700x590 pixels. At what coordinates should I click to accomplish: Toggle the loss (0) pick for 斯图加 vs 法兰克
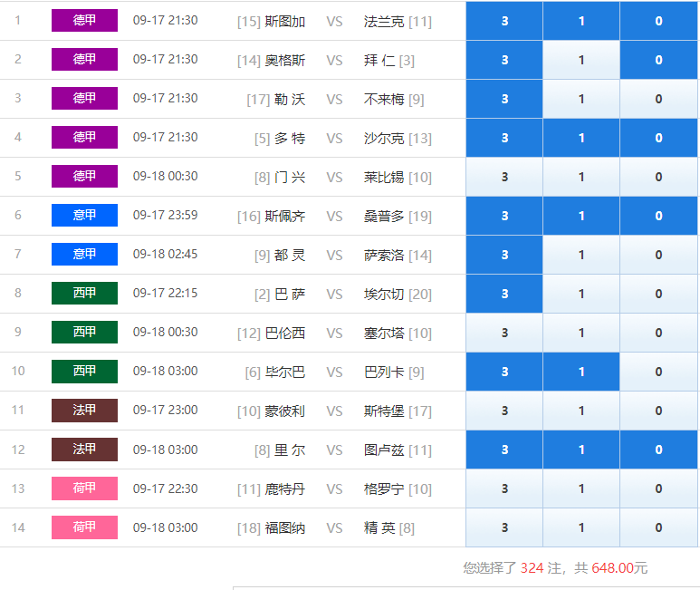point(658,21)
